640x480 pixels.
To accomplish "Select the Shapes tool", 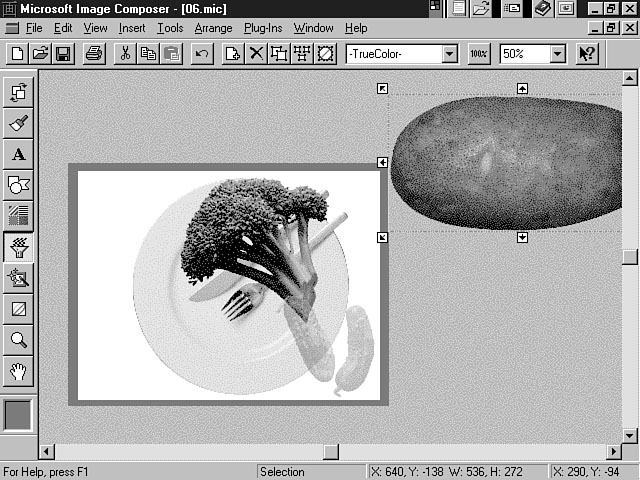I will (19, 185).
